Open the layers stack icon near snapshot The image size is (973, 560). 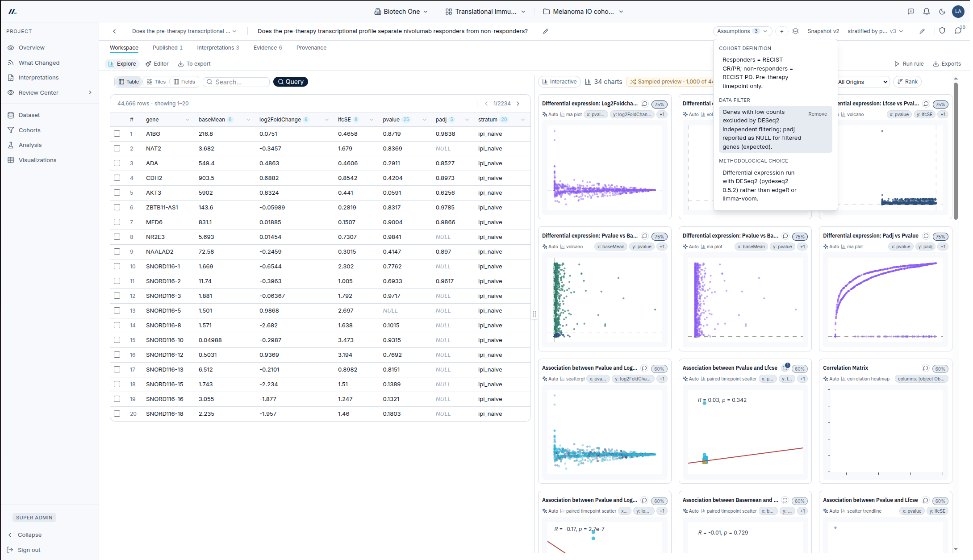pyautogui.click(x=795, y=31)
